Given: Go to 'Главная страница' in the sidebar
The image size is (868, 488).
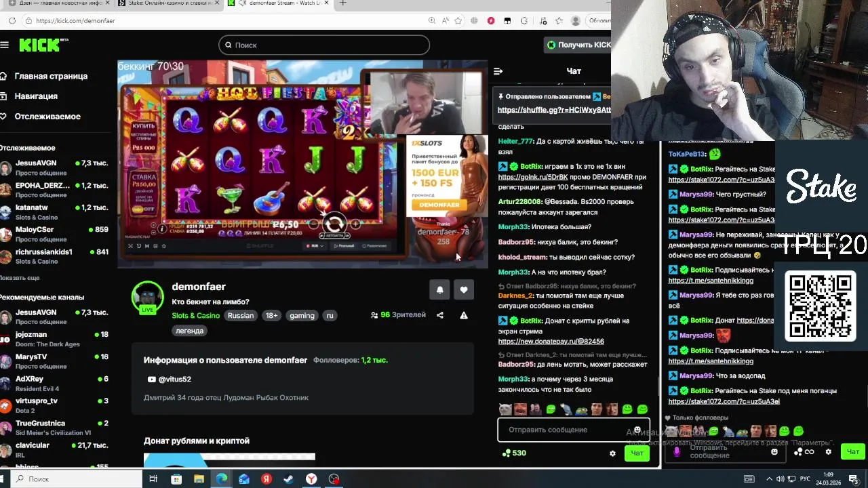Looking at the screenshot, I should [x=44, y=76].
